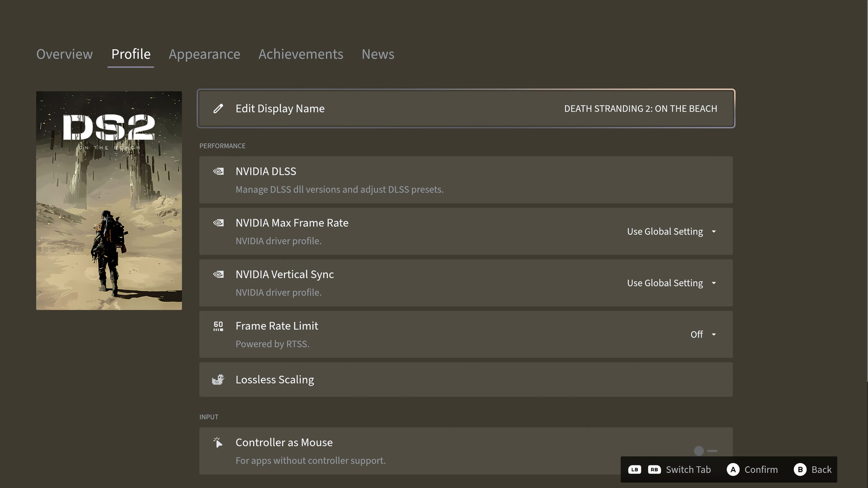Click the duck icon beside Lossless Scaling
Viewport: 868px width, 488px height.
click(x=218, y=380)
